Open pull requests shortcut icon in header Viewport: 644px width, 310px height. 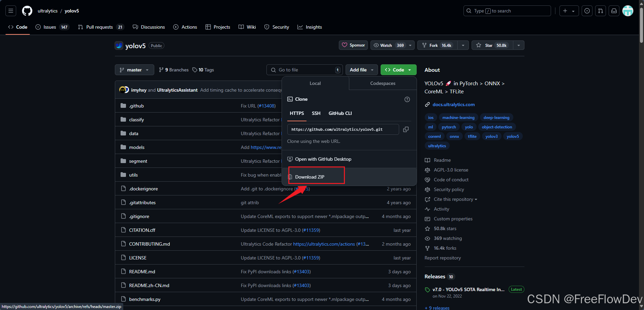click(601, 11)
